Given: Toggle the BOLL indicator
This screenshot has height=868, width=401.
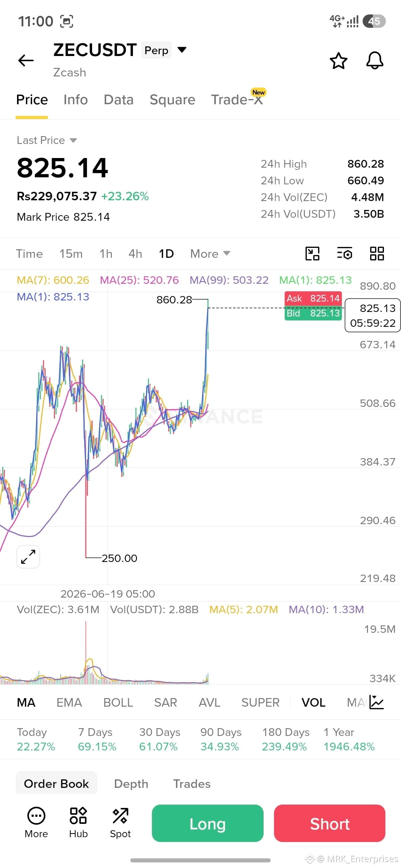Looking at the screenshot, I should pyautogui.click(x=118, y=703).
